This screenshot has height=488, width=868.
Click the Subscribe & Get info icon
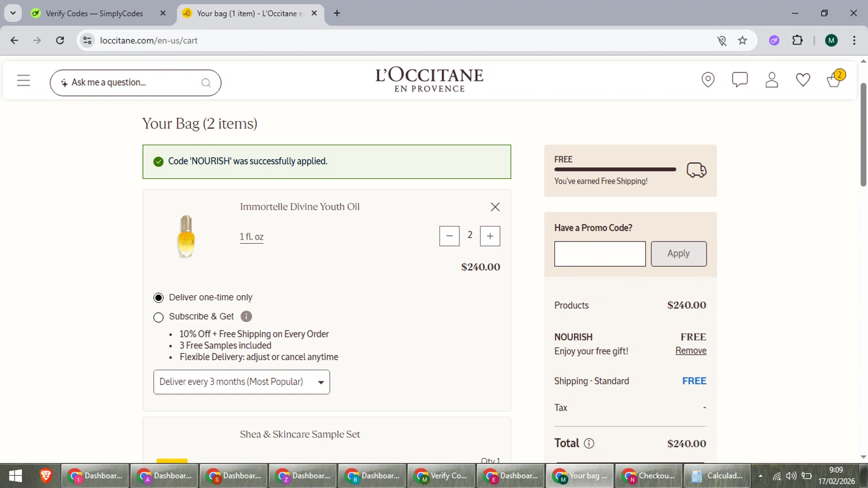[246, 317]
